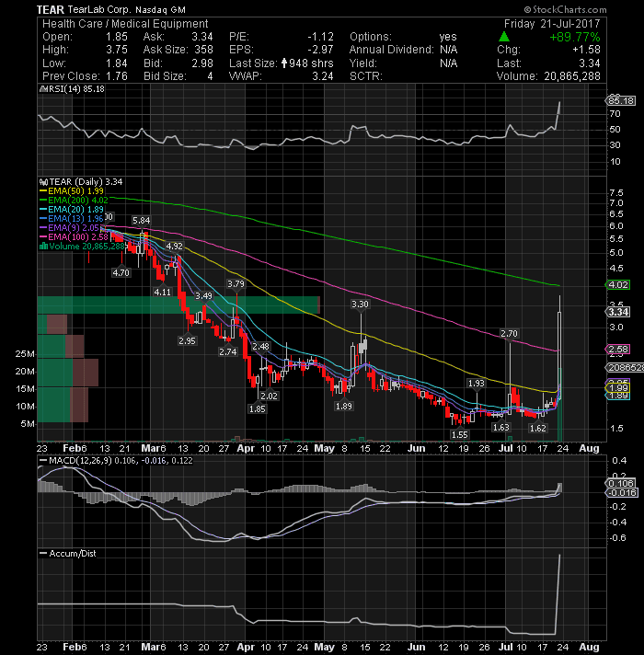Click the Annual Dividend label
Image resolution: width=644 pixels, height=655 pixels.
(x=391, y=50)
